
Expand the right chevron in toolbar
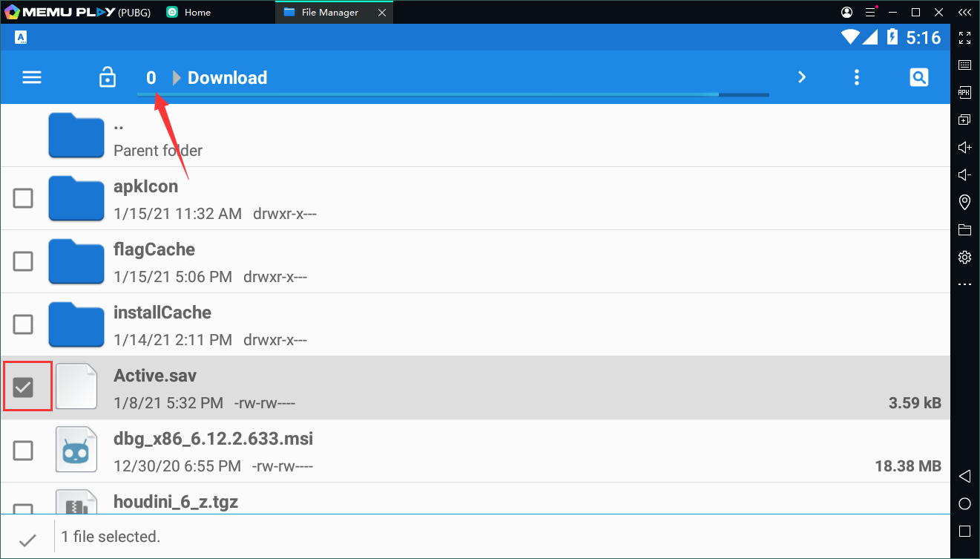pyautogui.click(x=801, y=77)
